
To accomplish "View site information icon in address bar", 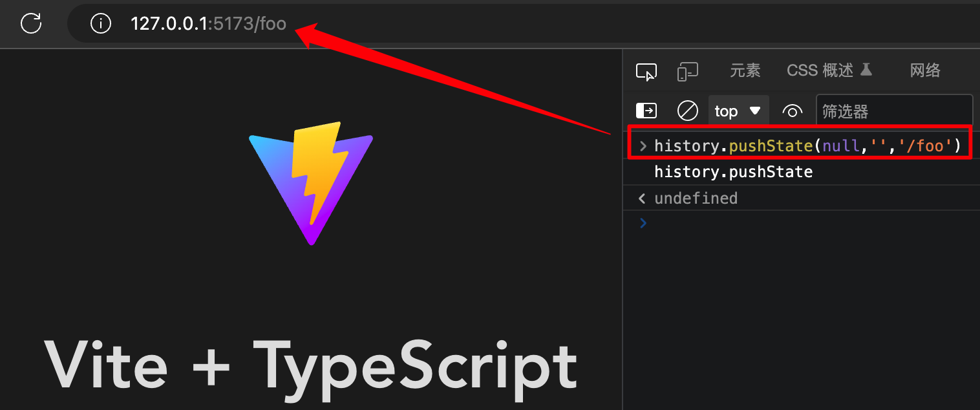I will (x=100, y=24).
